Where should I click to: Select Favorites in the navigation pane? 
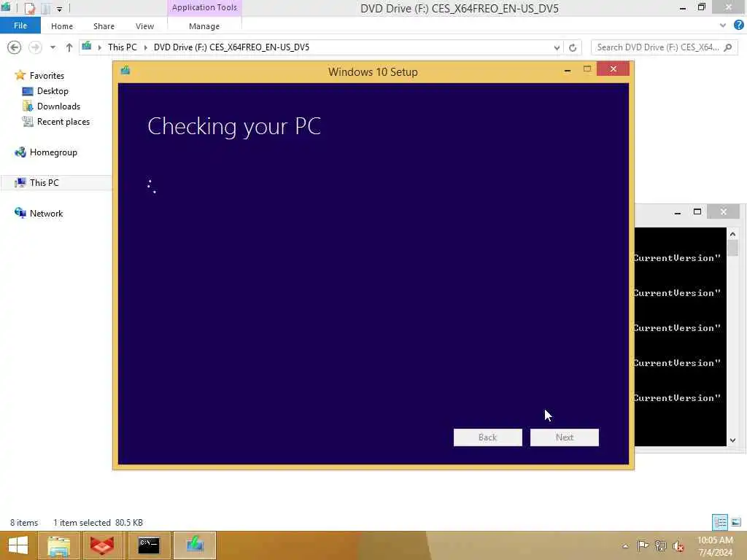[x=46, y=76]
